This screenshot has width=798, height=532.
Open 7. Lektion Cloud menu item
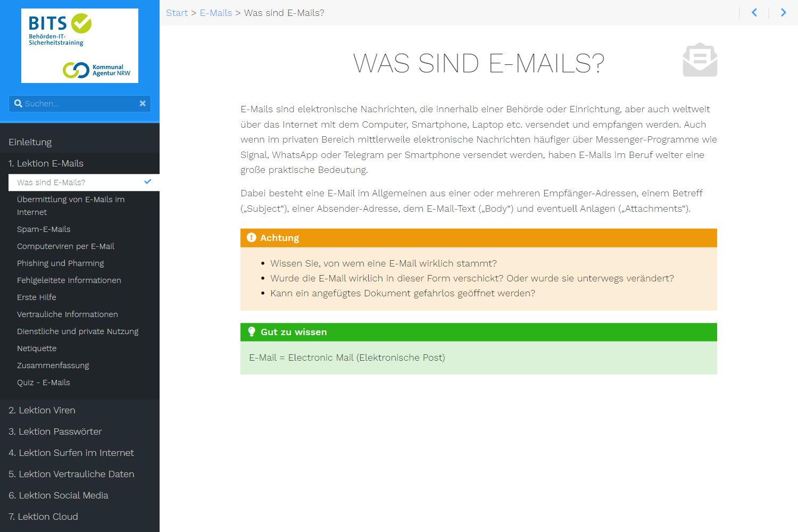[x=44, y=517]
